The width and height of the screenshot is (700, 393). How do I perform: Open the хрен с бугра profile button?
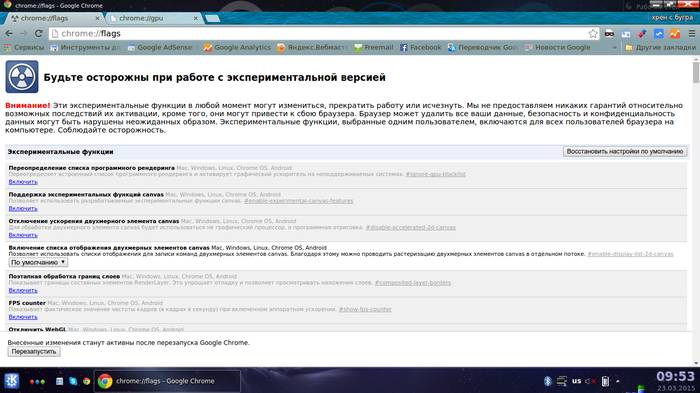tap(672, 17)
